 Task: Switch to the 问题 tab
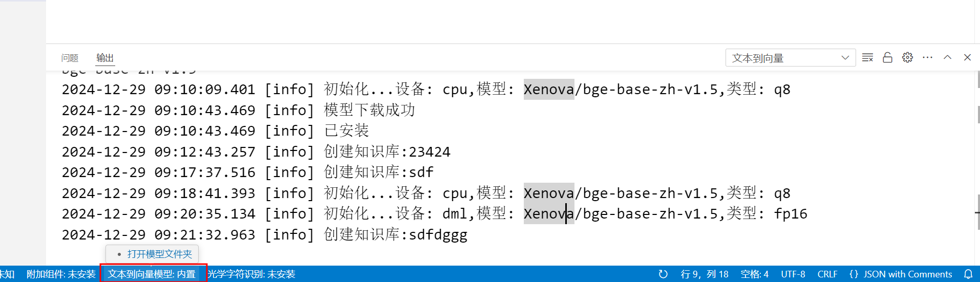(70, 58)
